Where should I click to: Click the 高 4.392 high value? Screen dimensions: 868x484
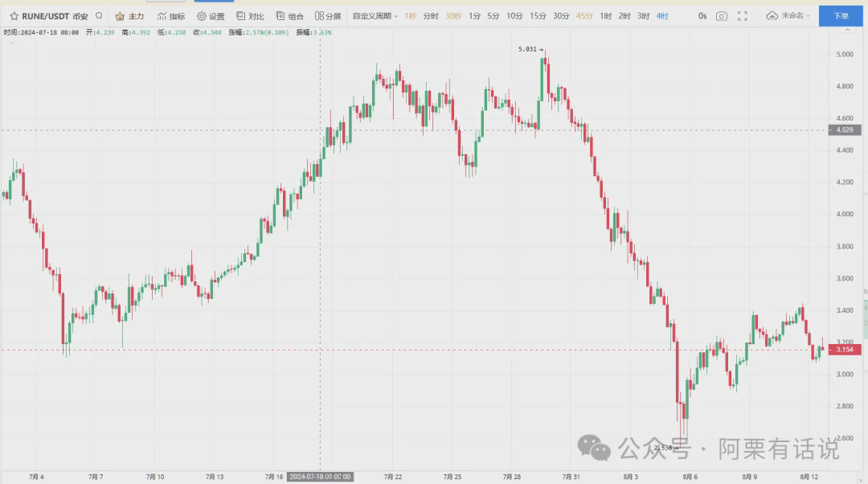(136, 33)
